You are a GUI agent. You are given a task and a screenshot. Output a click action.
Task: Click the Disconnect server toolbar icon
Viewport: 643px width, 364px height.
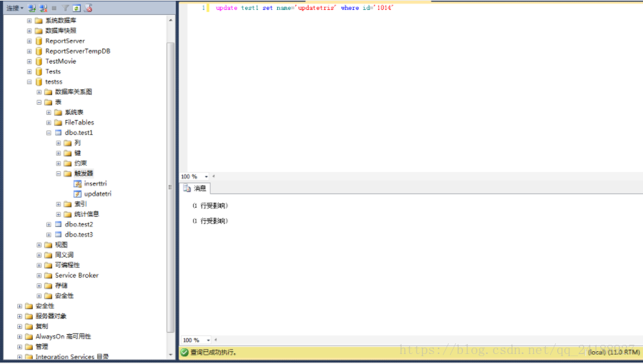point(43,8)
